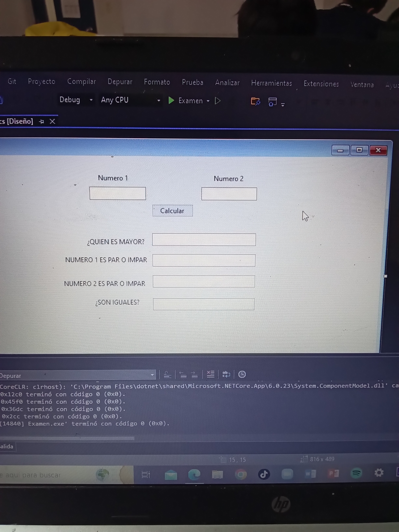Click the output horizontal scrollbar

coord(67,438)
